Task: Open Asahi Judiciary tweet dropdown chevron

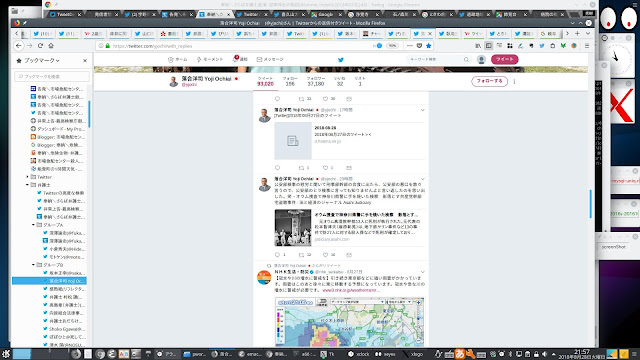Action: 422,179
